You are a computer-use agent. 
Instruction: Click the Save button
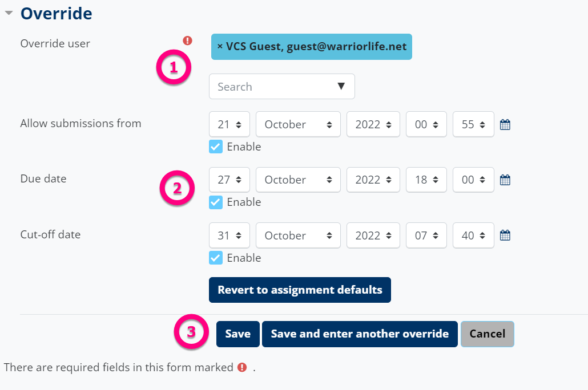click(x=237, y=334)
